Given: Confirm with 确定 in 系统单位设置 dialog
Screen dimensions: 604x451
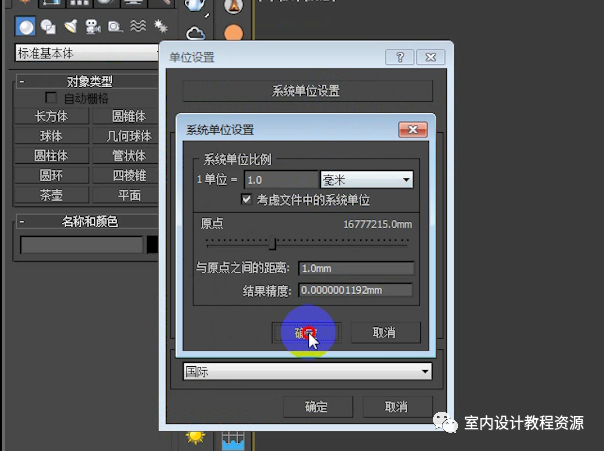Looking at the screenshot, I should (306, 332).
